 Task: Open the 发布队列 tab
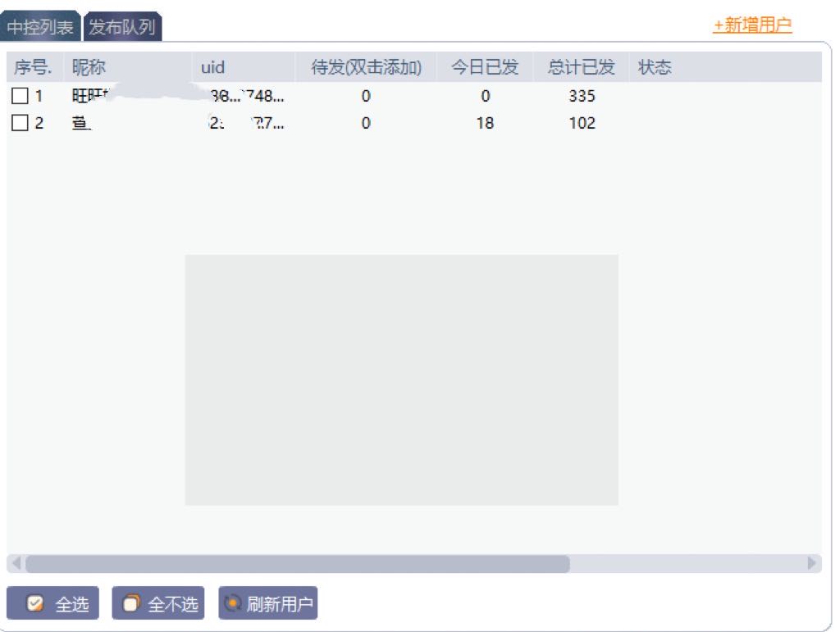121,27
